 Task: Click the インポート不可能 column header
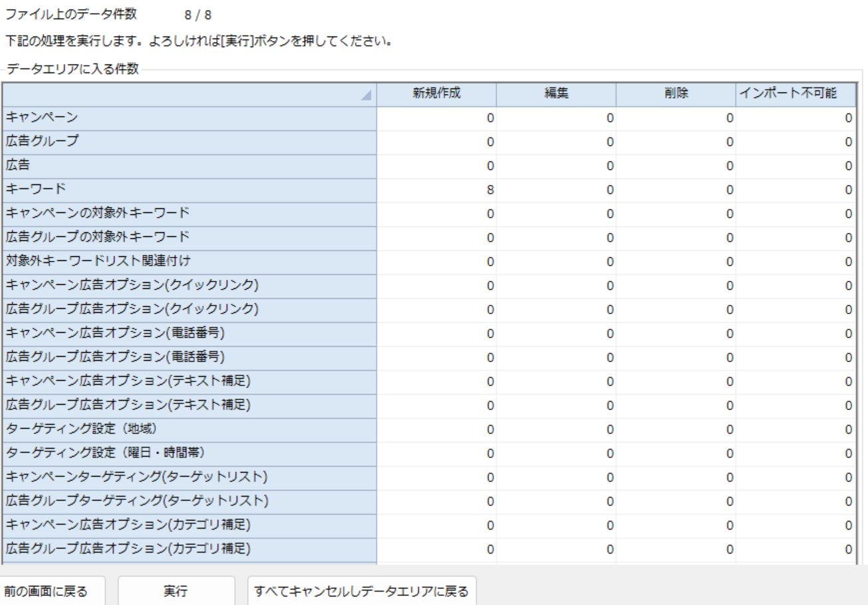tap(795, 95)
